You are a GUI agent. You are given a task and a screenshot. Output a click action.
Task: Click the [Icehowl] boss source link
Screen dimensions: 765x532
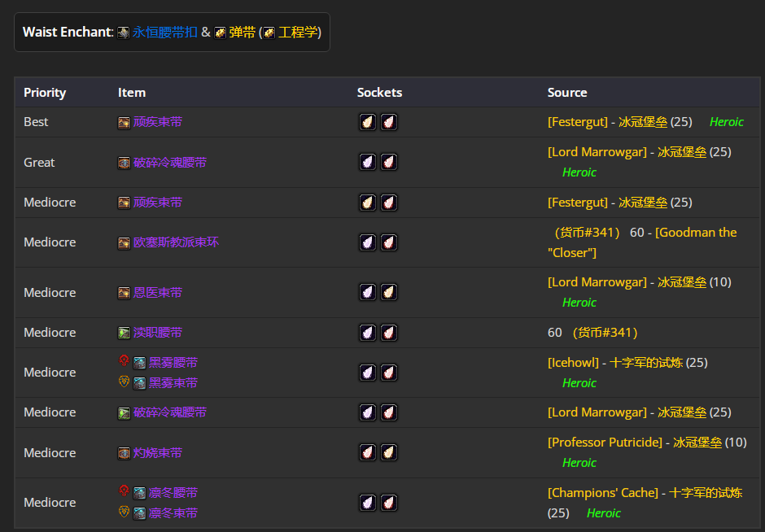tap(573, 363)
